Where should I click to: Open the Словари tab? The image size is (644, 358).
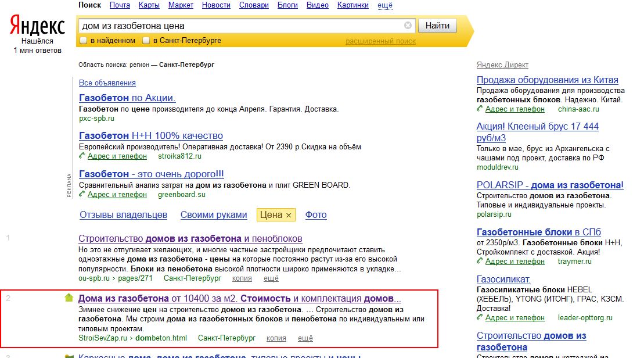pos(254,5)
